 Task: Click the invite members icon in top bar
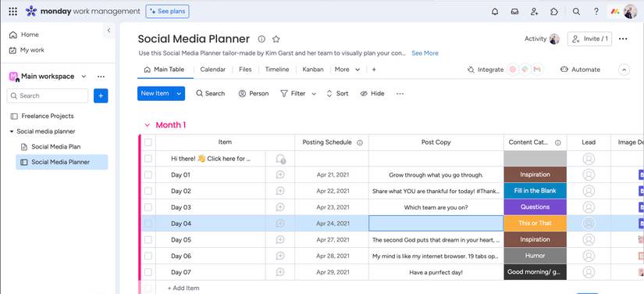tap(535, 12)
